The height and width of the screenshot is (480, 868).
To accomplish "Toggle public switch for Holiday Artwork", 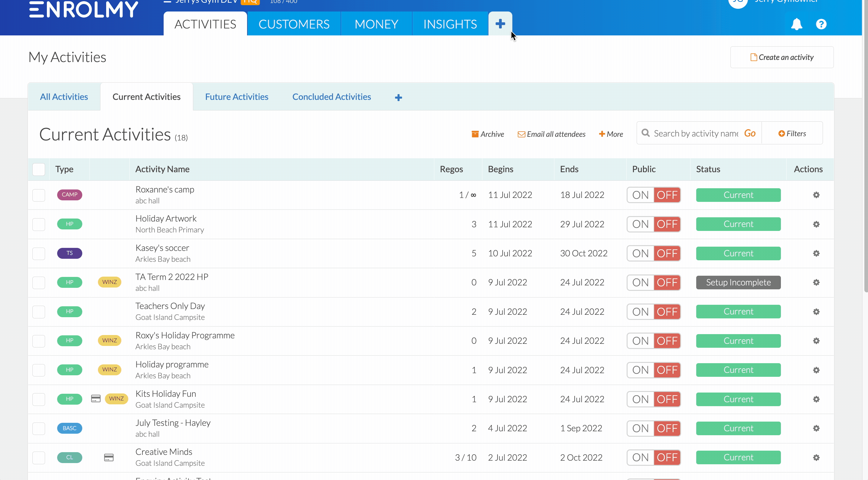I will [653, 224].
